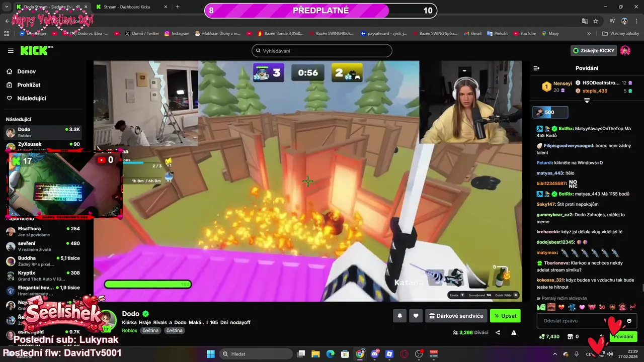Report the stream via the warning triangle

coord(514,332)
